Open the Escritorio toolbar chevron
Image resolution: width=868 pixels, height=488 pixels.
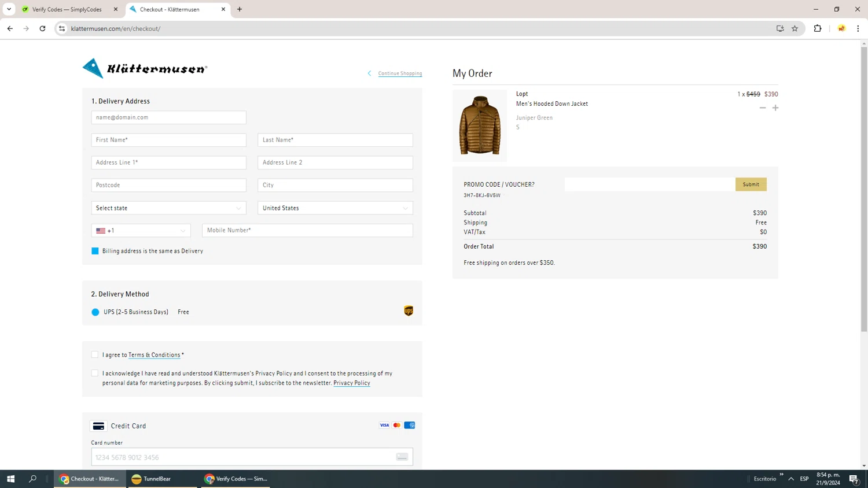(781, 475)
